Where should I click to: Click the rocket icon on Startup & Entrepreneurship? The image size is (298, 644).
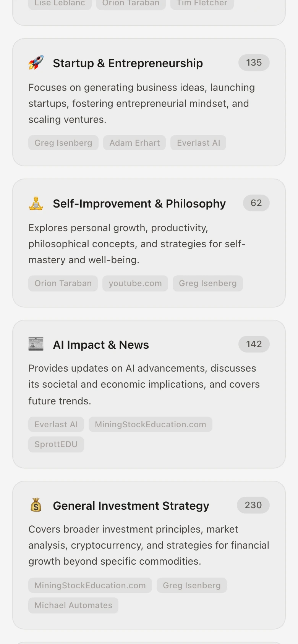(x=36, y=63)
